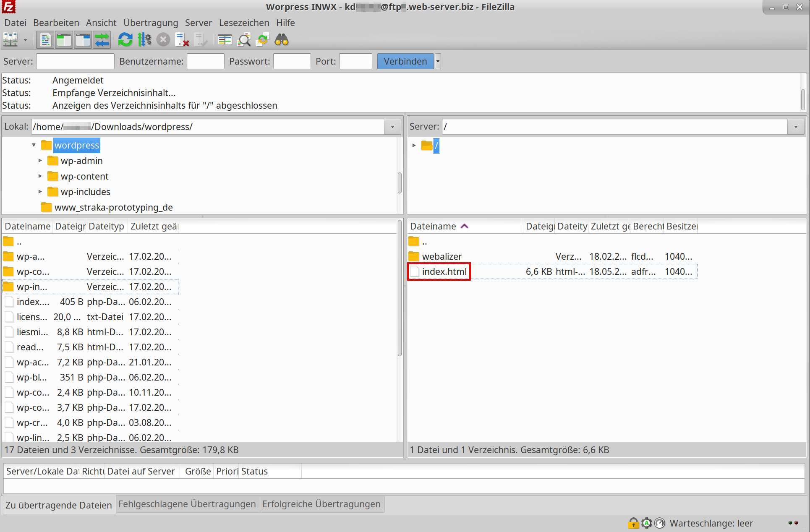Select the local wordpress folder icon in tree

click(x=46, y=145)
